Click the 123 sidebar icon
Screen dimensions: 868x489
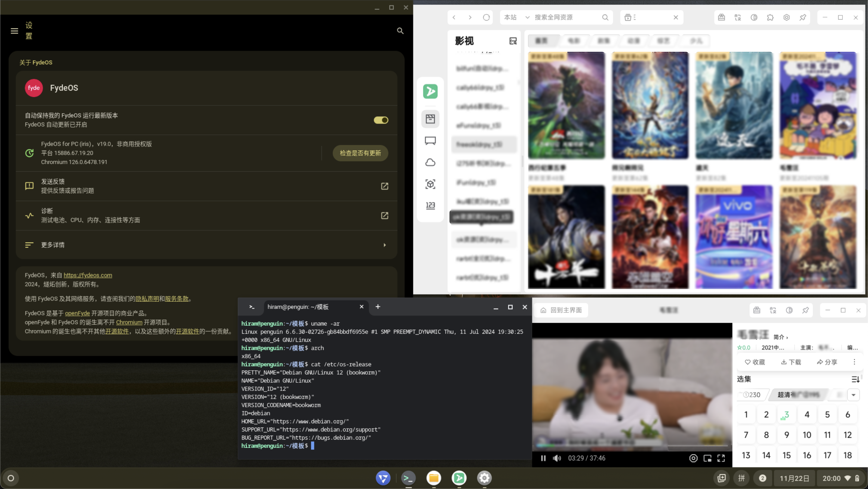coord(430,205)
